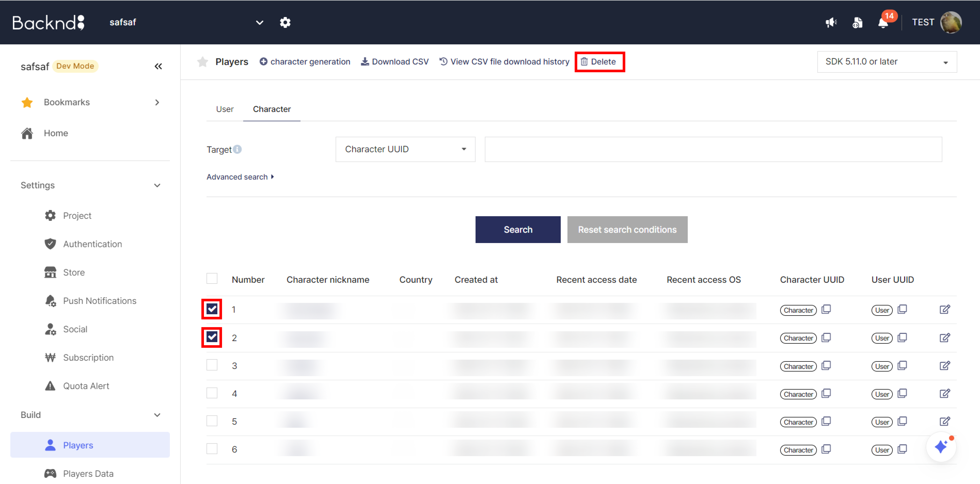Click the Target info icon
The width and height of the screenshot is (980, 484).
point(237,149)
